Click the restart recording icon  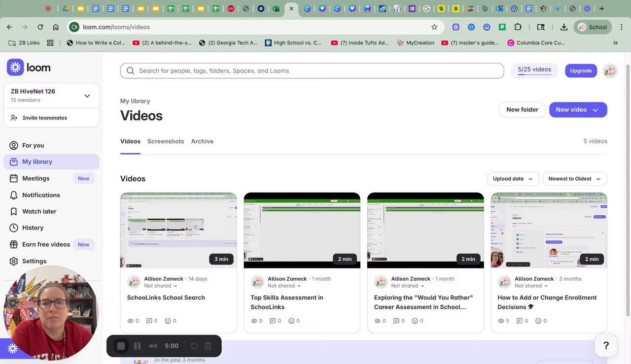(x=194, y=346)
